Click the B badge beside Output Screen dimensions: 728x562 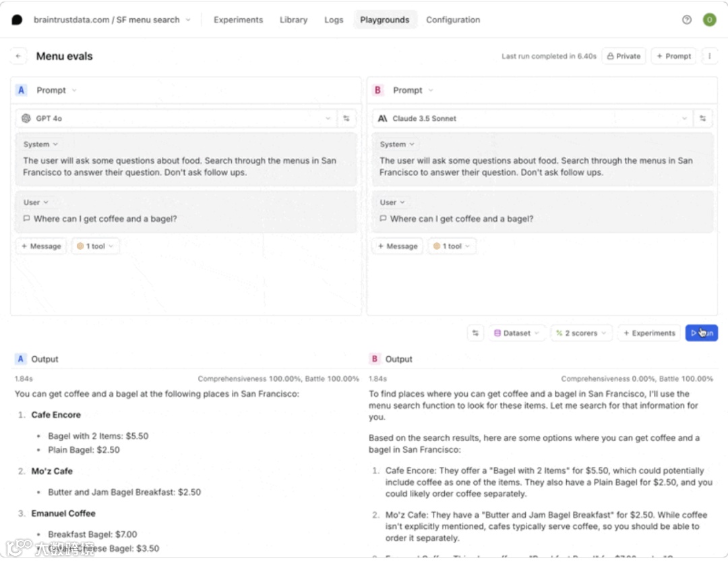pyautogui.click(x=374, y=359)
